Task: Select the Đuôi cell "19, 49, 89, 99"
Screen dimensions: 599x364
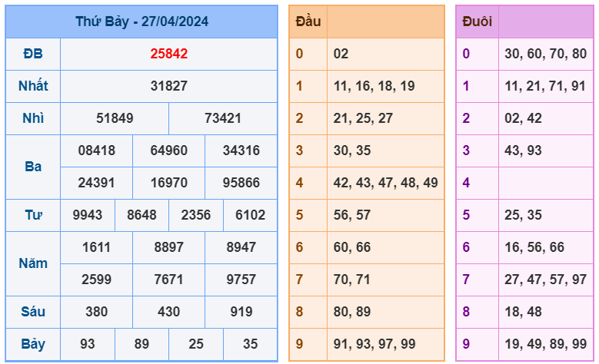Action: [545, 344]
